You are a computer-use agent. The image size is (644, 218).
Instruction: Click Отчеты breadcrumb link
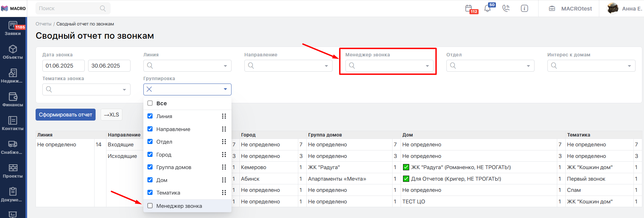point(43,24)
